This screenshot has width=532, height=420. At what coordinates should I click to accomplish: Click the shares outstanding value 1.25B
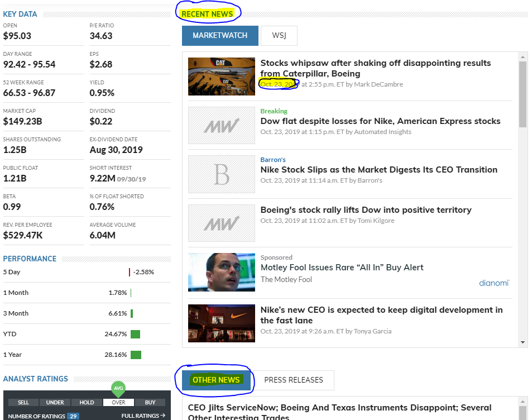coord(15,150)
